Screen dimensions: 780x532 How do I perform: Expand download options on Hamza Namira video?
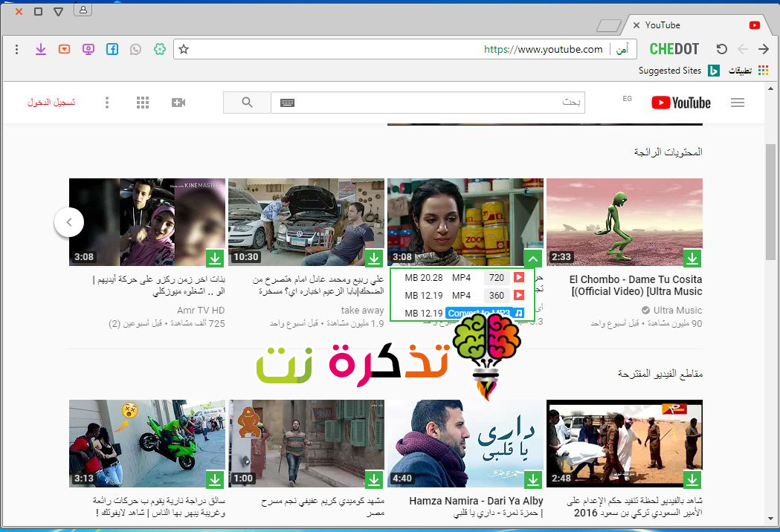[533, 479]
